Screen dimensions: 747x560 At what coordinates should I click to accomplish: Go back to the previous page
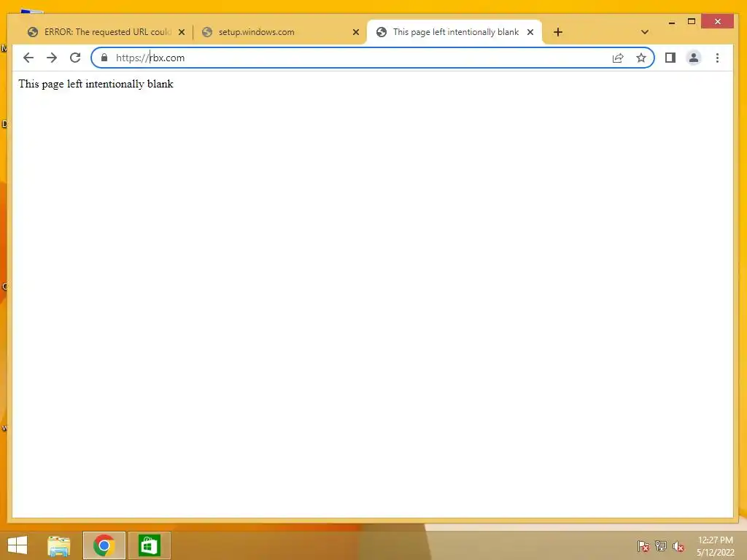[28, 58]
